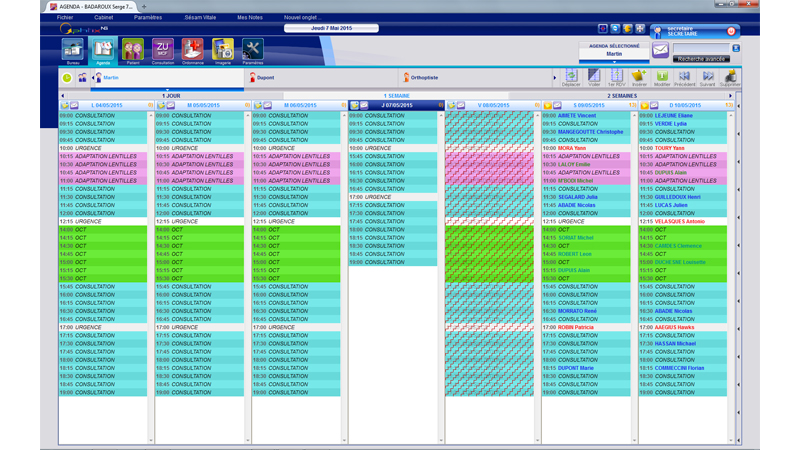Image resolution: width=800 pixels, height=450 pixels.
Task: Click the Déplacer appointment tool
Action: [571, 78]
